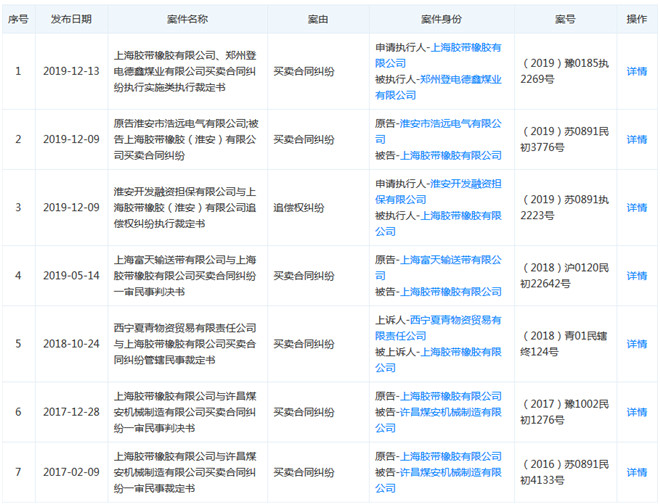
Task: Click 上海富天输送带有限公司 plaintiff link
Action: (x=438, y=268)
